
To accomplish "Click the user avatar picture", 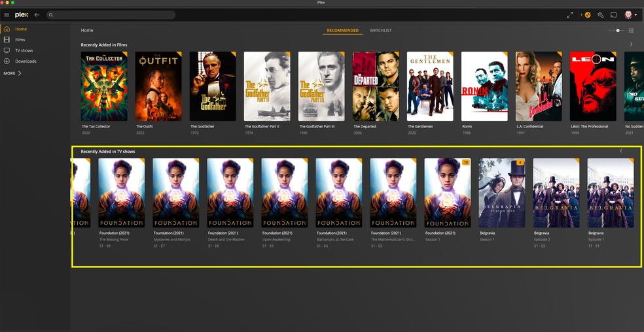I will click(x=628, y=15).
